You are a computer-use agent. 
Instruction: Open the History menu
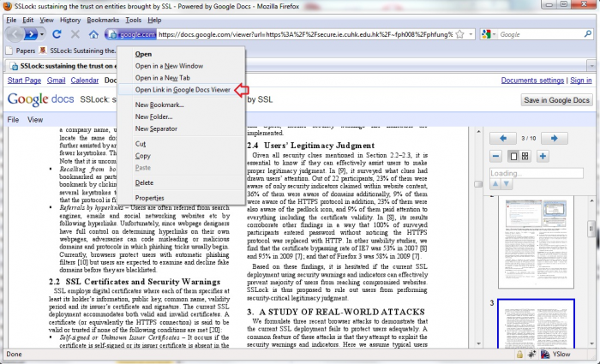click(70, 21)
